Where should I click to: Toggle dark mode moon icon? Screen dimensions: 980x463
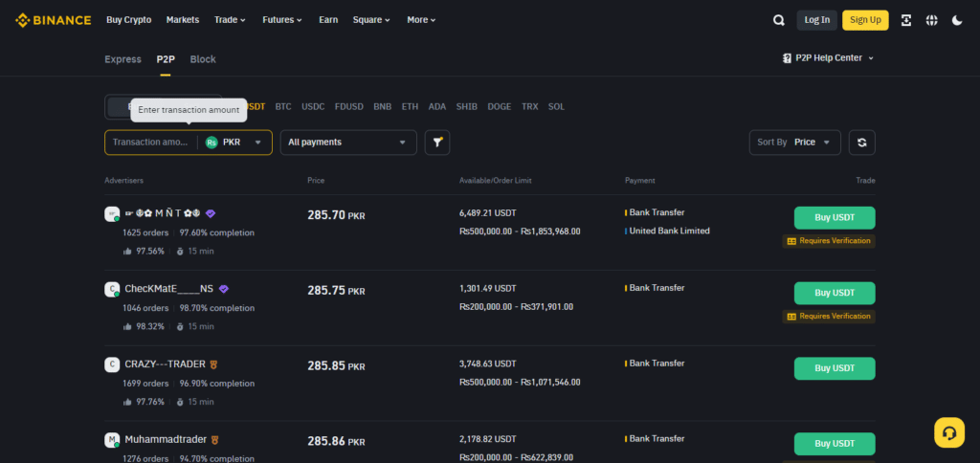[x=957, y=20]
